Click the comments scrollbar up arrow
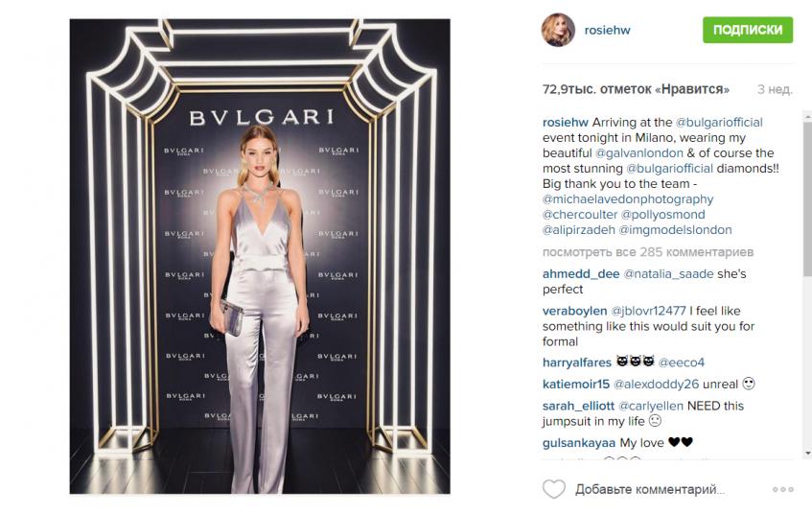The width and height of the screenshot is (812, 514). point(807,117)
